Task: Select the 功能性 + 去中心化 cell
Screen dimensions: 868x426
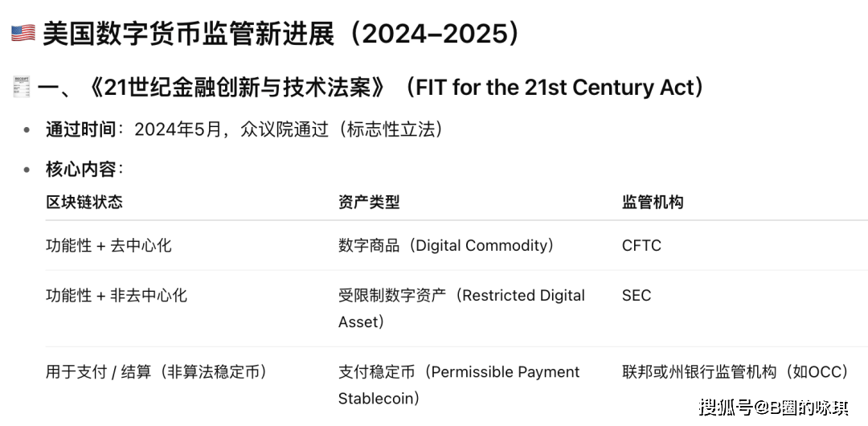Action: pos(108,245)
